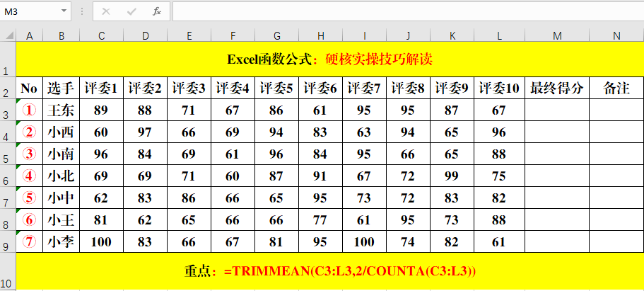Click 小李's 评委8 score 74

pyautogui.click(x=409, y=242)
